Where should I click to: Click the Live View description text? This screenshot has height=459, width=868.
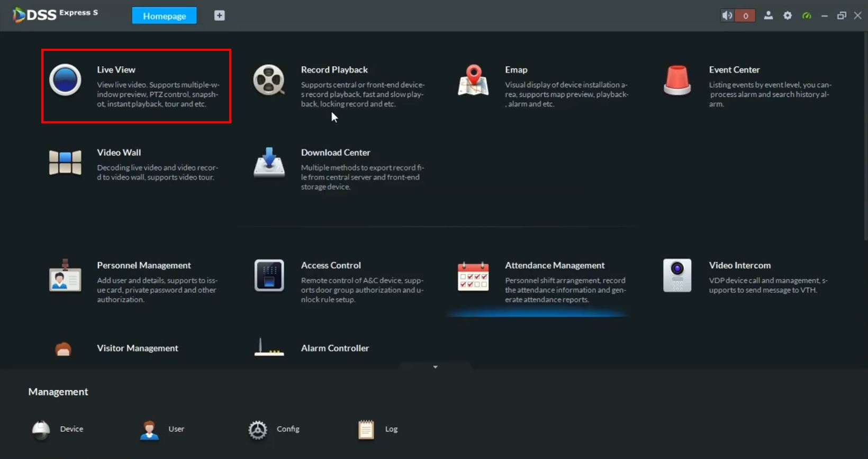[x=158, y=94]
